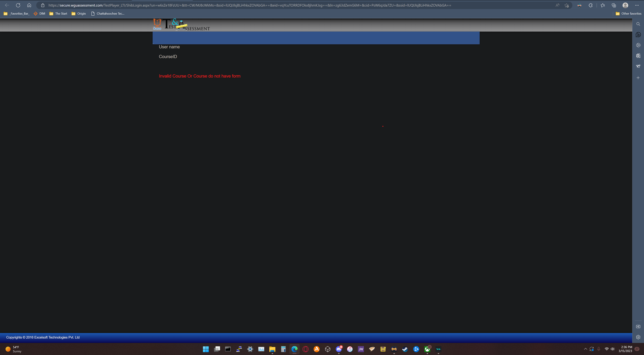Viewport: 644px width, 355px height.
Task: Refresh the current page
Action: tap(18, 5)
